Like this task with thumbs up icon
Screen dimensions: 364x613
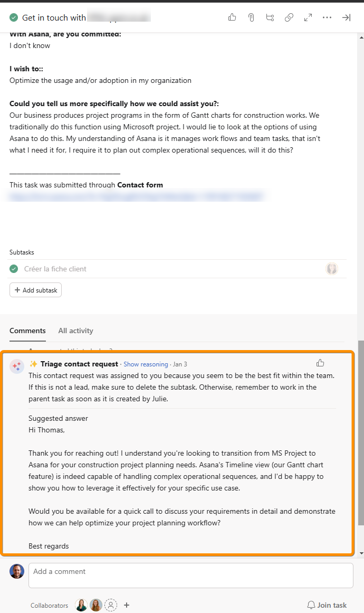point(232,17)
